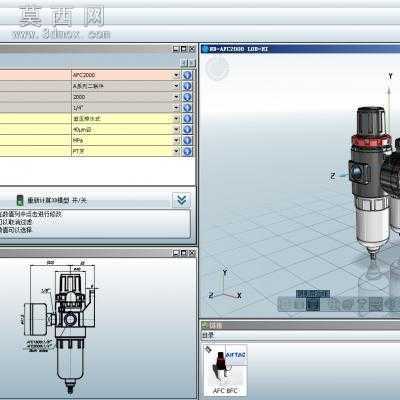The width and height of the screenshot is (400, 400).
Task: Open info icon beside the 40μm value
Action: pyautogui.click(x=187, y=129)
